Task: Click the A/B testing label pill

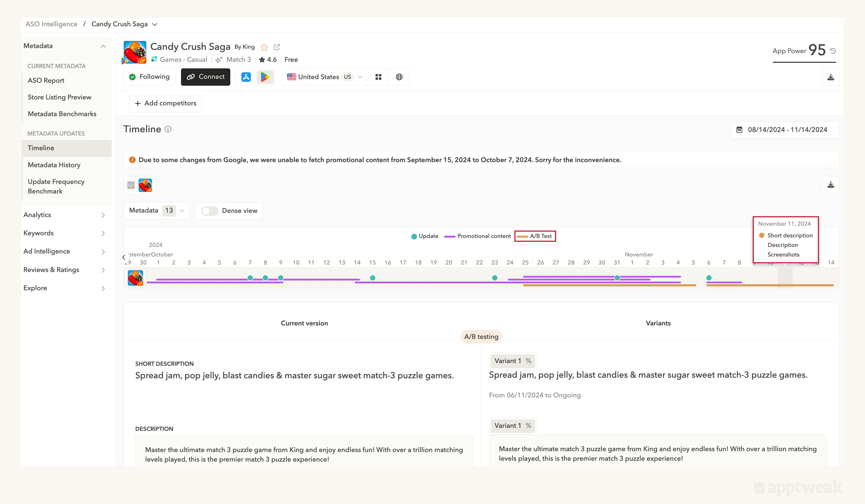Action: coord(481,336)
